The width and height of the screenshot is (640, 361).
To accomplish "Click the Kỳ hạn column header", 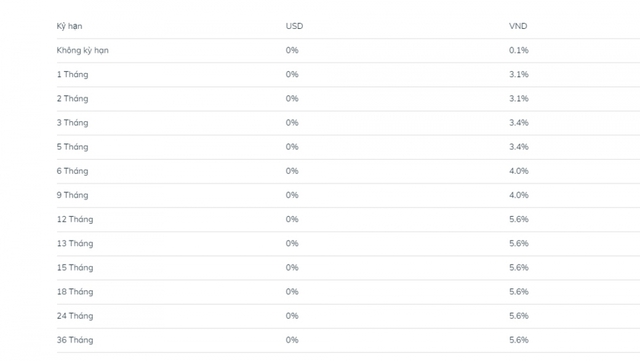I will 69,27.
